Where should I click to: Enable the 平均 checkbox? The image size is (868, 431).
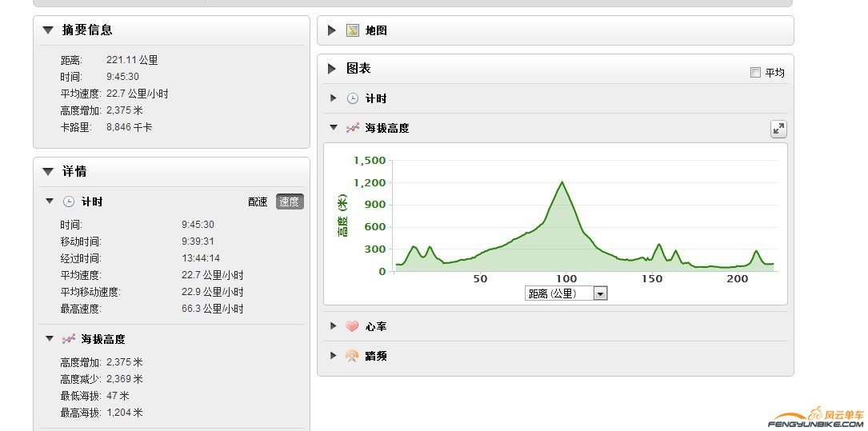(x=755, y=73)
